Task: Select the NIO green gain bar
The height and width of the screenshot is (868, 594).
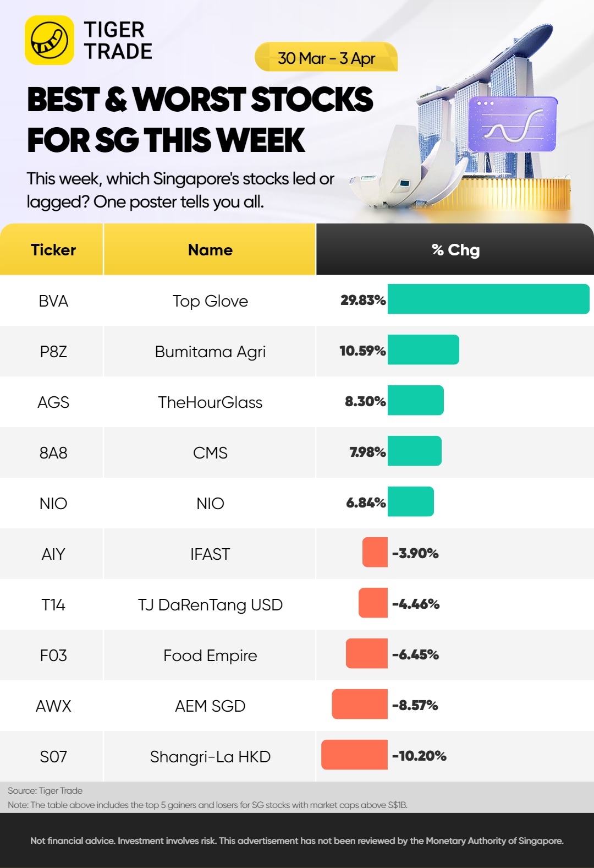Action: pyautogui.click(x=411, y=501)
